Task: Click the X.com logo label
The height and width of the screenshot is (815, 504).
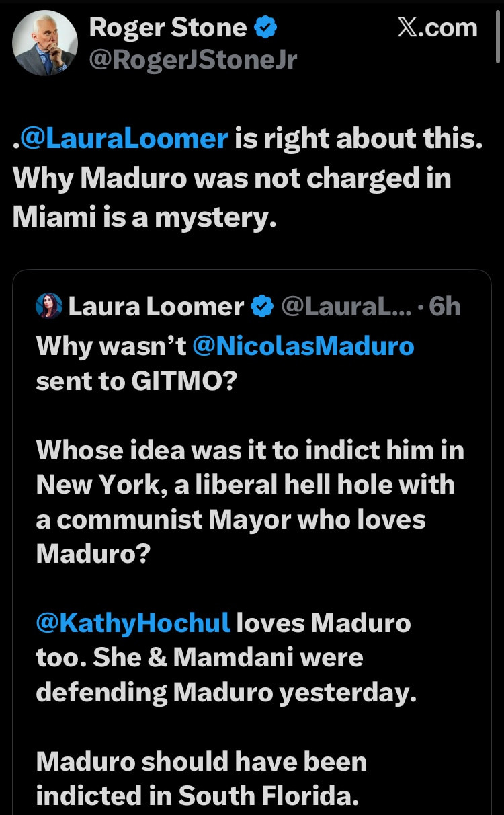Action: 437,28
